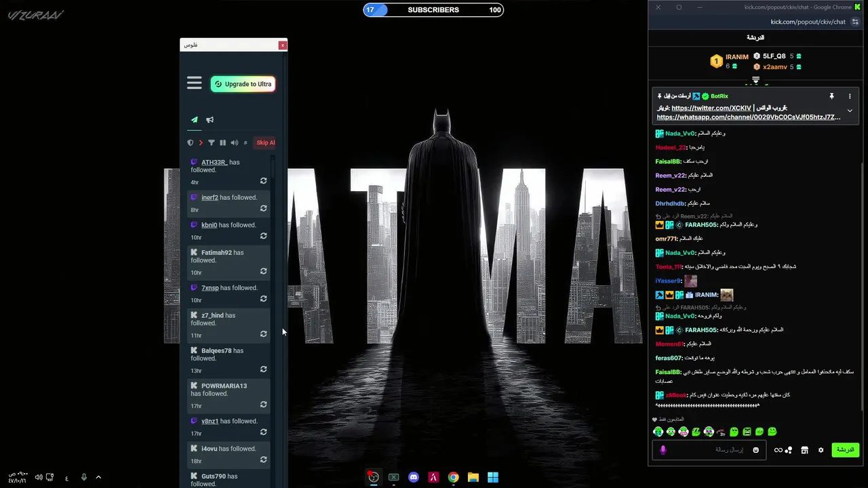Click Hadeel_23 username in chat
Viewport: 868px width, 488px height.
coord(671,148)
